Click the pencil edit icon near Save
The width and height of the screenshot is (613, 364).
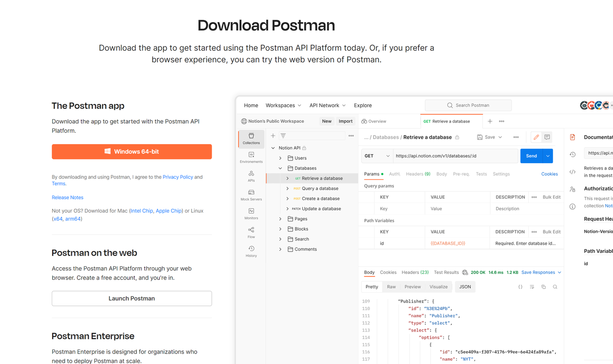[x=536, y=137]
